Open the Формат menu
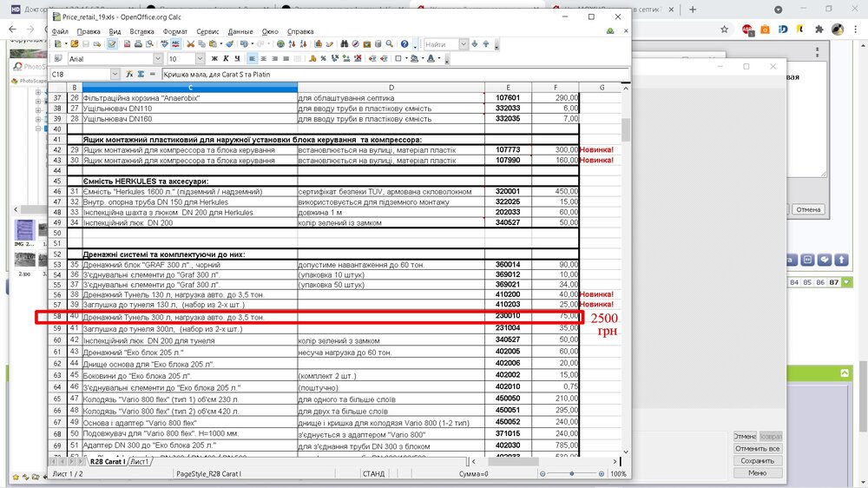This screenshot has height=488, width=868. 174,31
